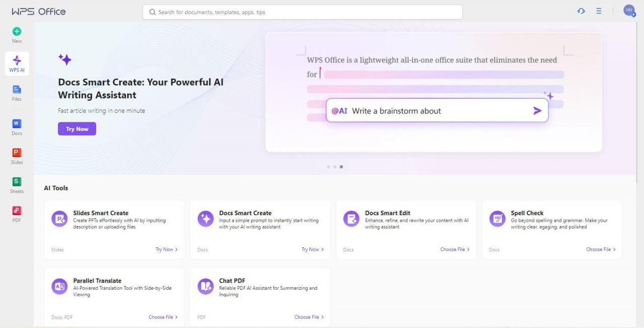Click 'Fast article writing in one minute' text
This screenshot has width=644, height=328.
102,111
